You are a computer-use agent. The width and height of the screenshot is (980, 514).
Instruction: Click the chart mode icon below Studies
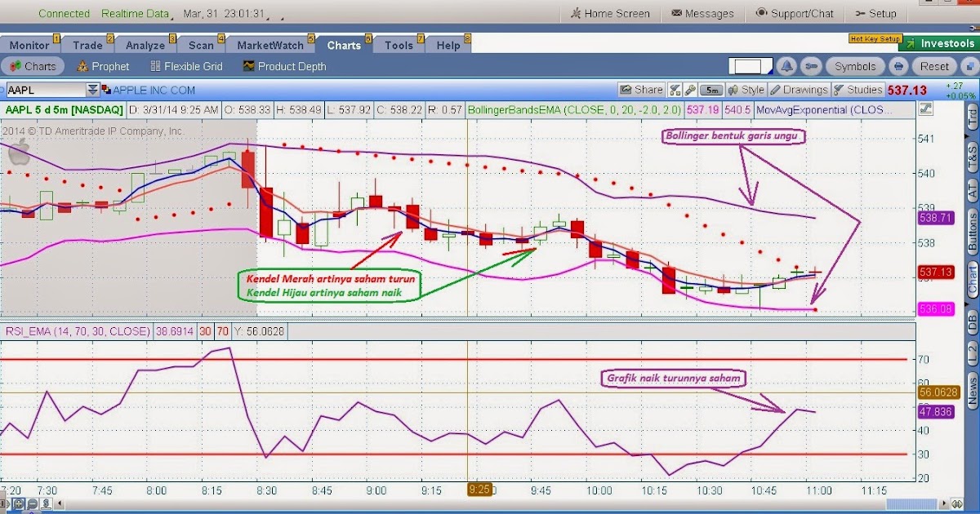[x=926, y=109]
